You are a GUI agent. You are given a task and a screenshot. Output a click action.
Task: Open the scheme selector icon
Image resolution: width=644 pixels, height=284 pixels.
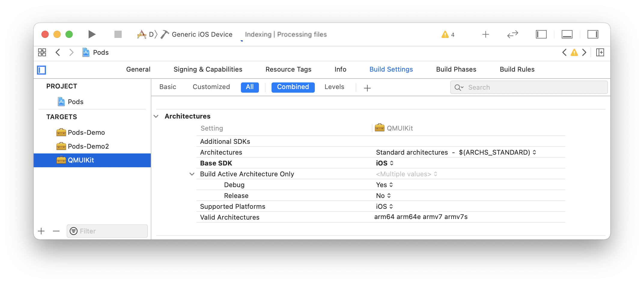(141, 34)
